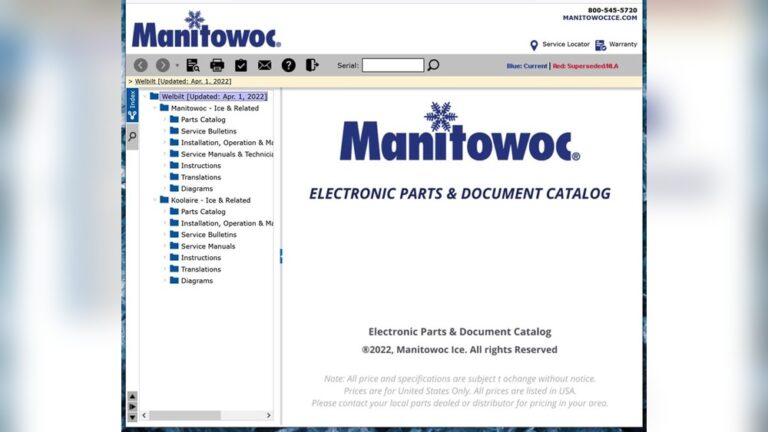The width and height of the screenshot is (768, 432).
Task: Open the Help question mark icon
Action: (x=288, y=65)
